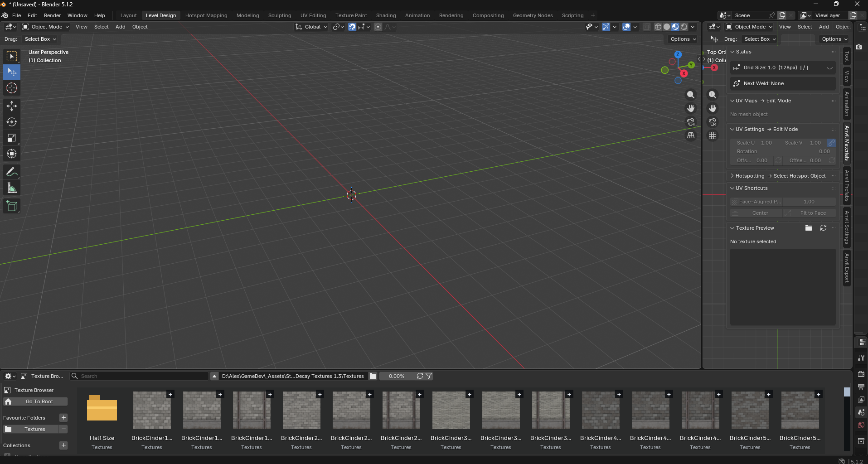
Task: Open Options dropdown in main viewport
Action: tap(683, 39)
